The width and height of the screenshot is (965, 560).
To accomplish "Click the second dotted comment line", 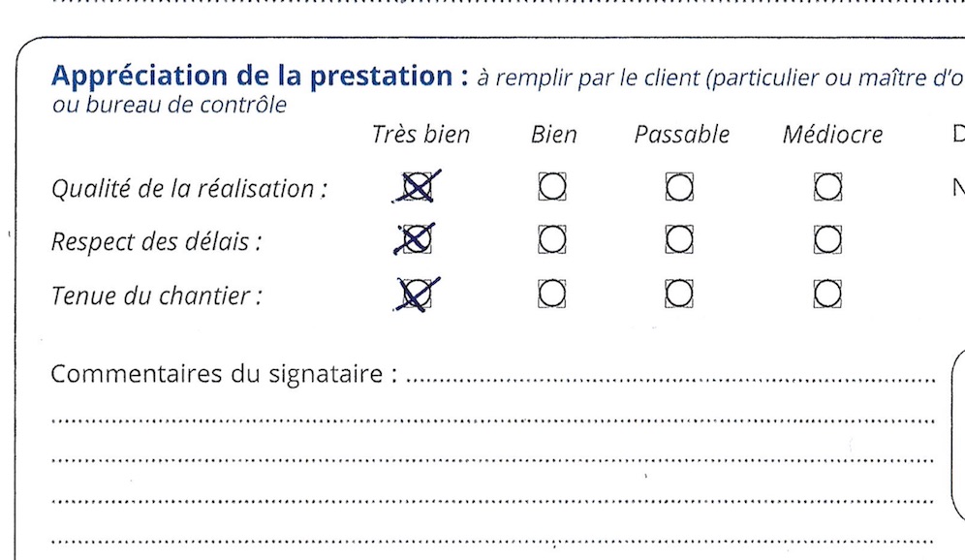I will [x=493, y=420].
